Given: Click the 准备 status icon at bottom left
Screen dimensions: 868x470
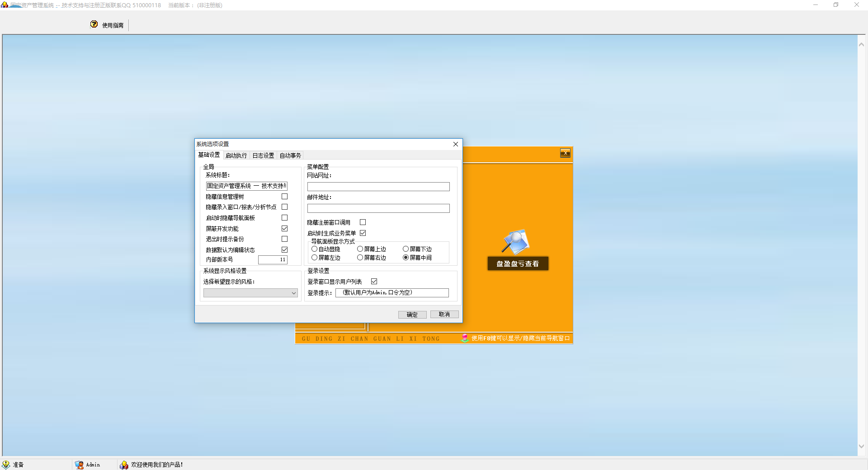Looking at the screenshot, I should (6, 465).
